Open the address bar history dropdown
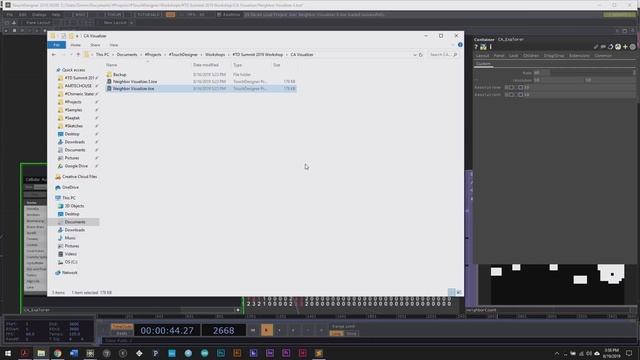 click(x=415, y=55)
